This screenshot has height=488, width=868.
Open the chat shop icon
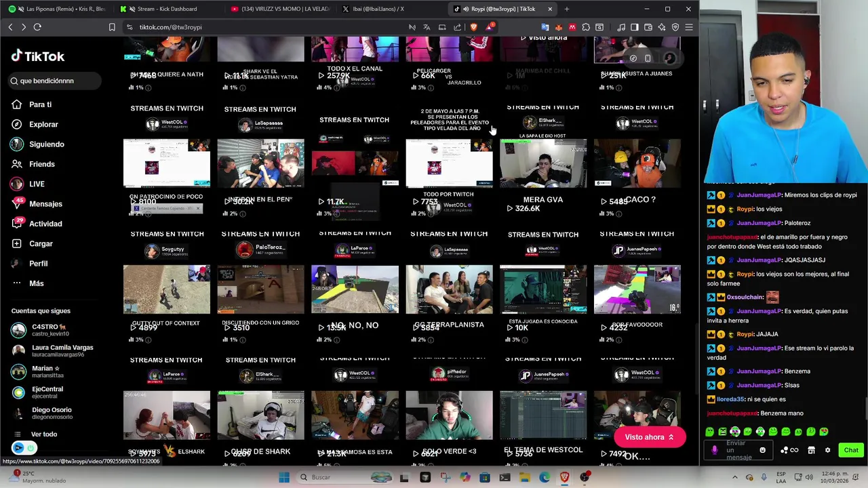tap(811, 450)
